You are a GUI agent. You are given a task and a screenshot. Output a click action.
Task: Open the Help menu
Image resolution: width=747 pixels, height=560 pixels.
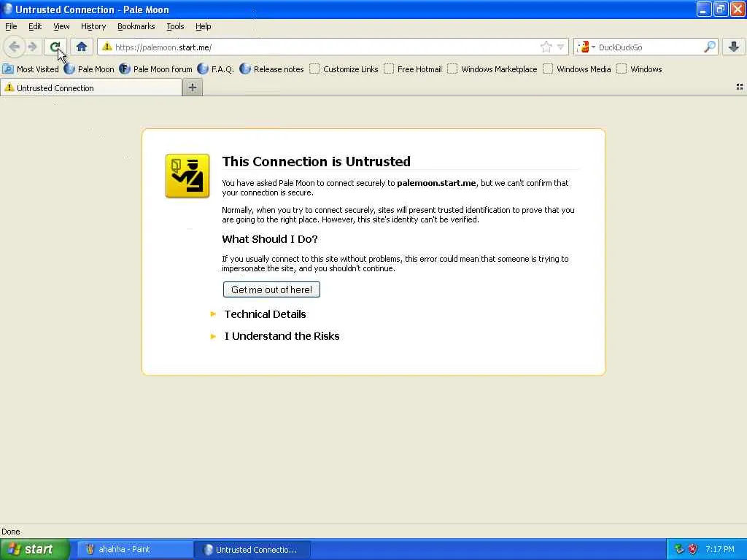coord(204,26)
